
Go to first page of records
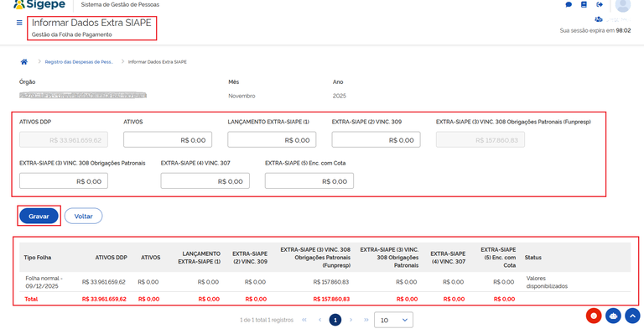(x=304, y=320)
